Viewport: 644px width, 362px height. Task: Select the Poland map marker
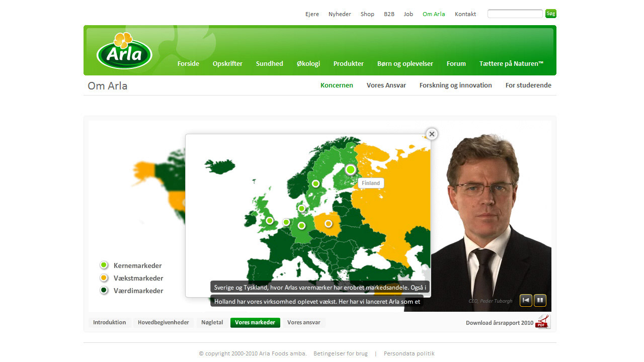click(329, 224)
